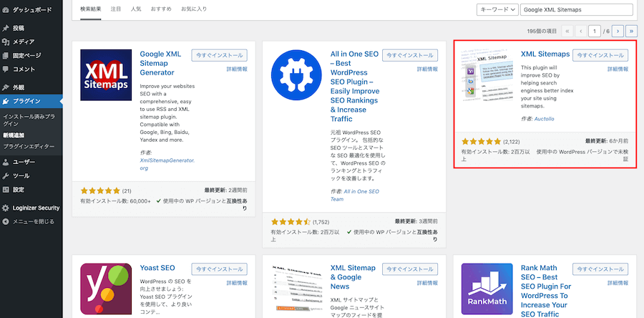Click the plug icon next to プラグイン
Image resolution: width=644 pixels, height=318 pixels.
tap(5, 101)
